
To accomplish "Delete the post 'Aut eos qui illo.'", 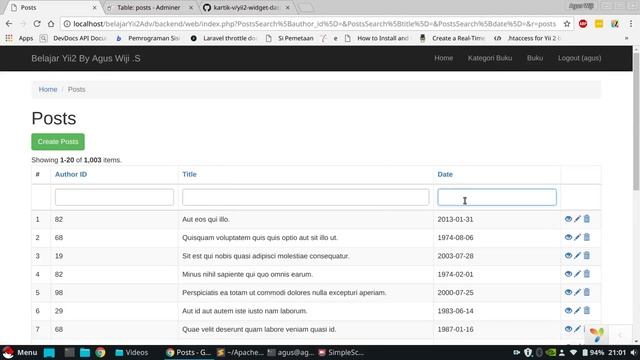I will tap(587, 219).
